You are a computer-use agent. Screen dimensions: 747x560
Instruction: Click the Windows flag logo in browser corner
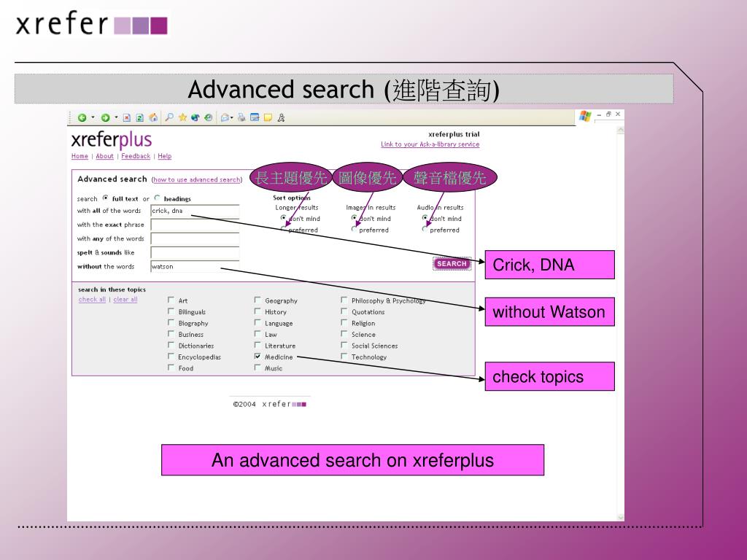tap(585, 116)
